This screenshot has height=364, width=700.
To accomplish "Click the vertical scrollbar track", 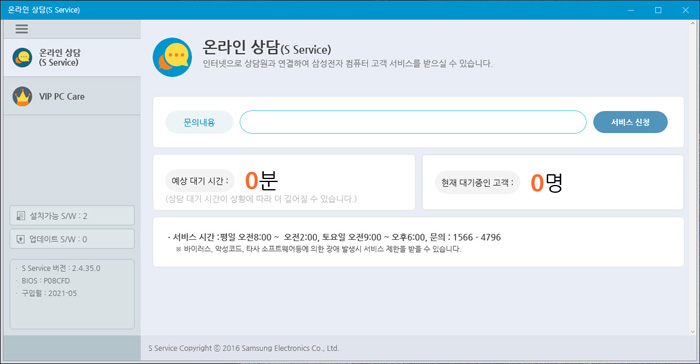I will [693, 178].
